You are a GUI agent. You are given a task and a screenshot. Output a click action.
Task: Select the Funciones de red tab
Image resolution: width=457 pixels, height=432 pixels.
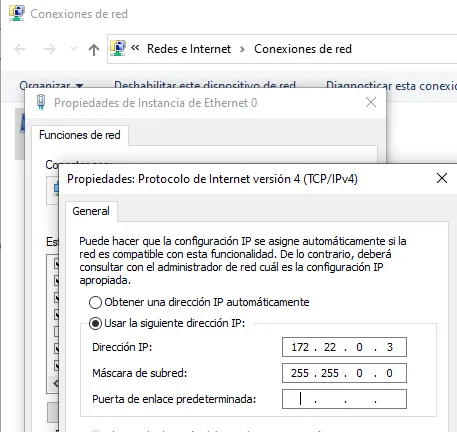click(80, 135)
